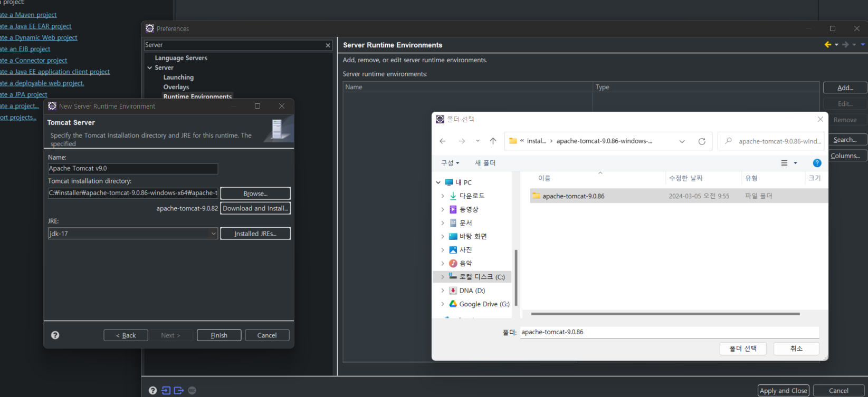868x397 pixels.
Task: Open the address bar history dropdown
Action: point(682,141)
